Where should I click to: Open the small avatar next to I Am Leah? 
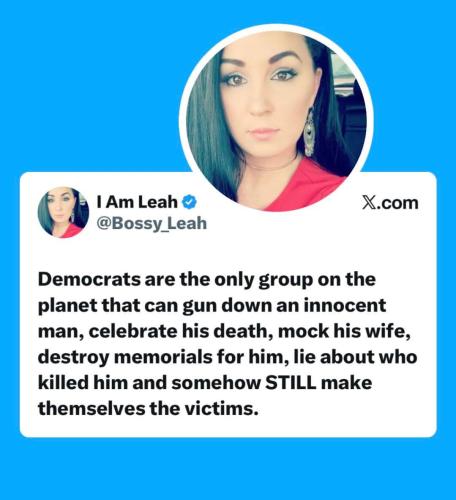tap(63, 213)
